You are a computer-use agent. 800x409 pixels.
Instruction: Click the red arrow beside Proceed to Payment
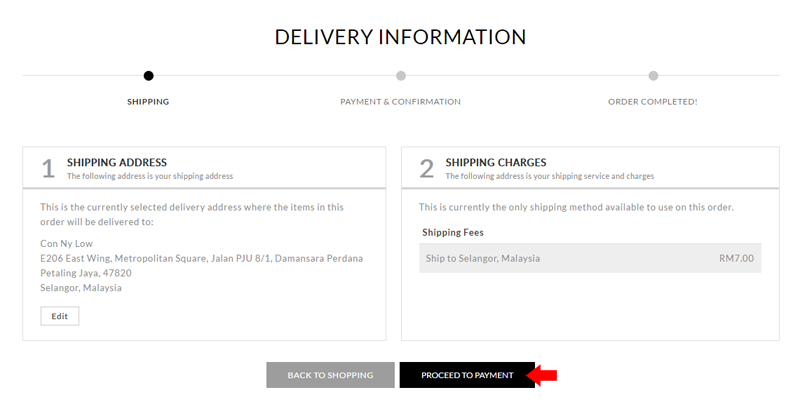pyautogui.click(x=541, y=375)
